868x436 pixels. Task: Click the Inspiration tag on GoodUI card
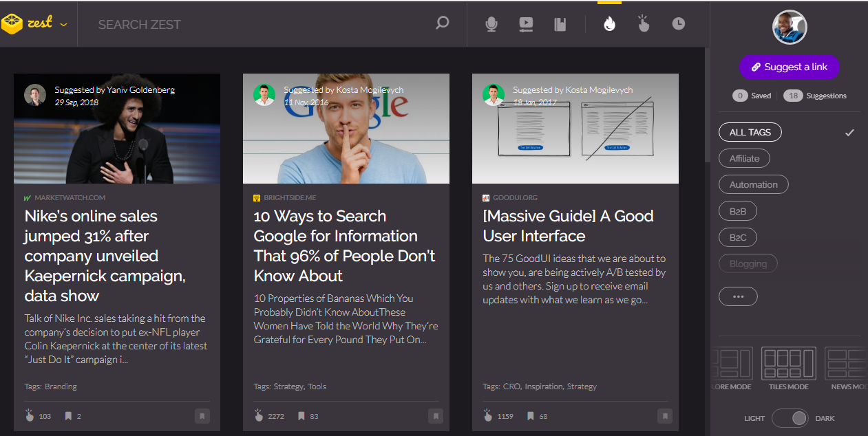pyautogui.click(x=544, y=386)
